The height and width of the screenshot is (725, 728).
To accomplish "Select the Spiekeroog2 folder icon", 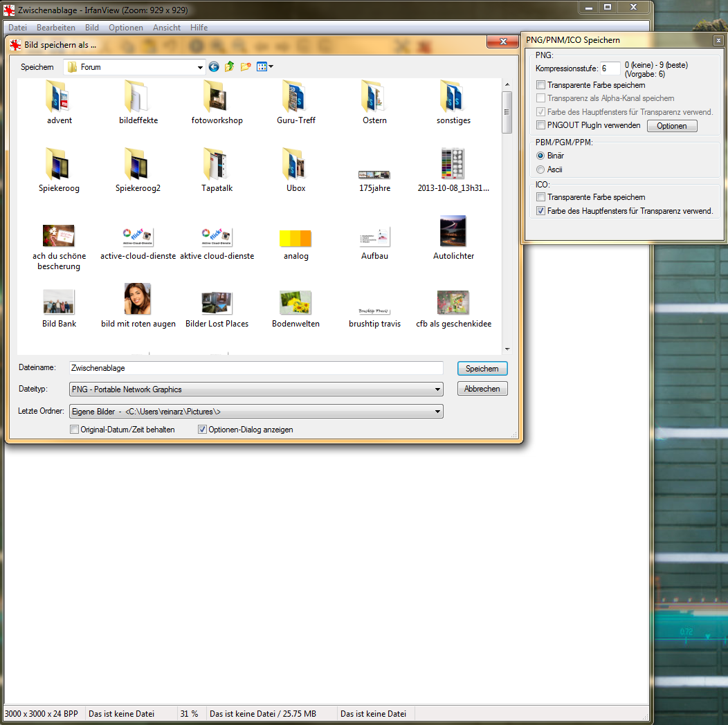I will (x=138, y=165).
